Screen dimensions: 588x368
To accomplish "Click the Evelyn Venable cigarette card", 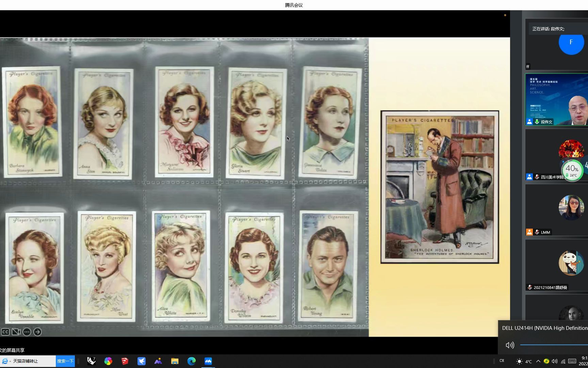I will point(35,267).
